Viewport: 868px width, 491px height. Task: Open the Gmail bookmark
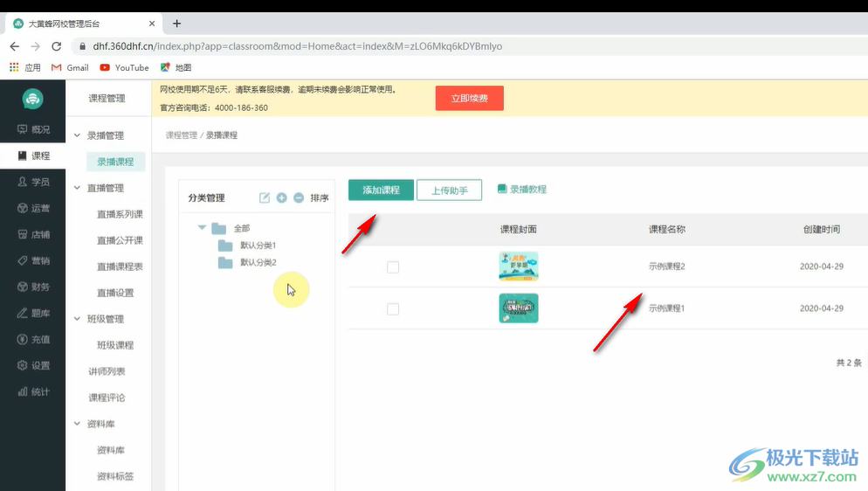click(70, 67)
